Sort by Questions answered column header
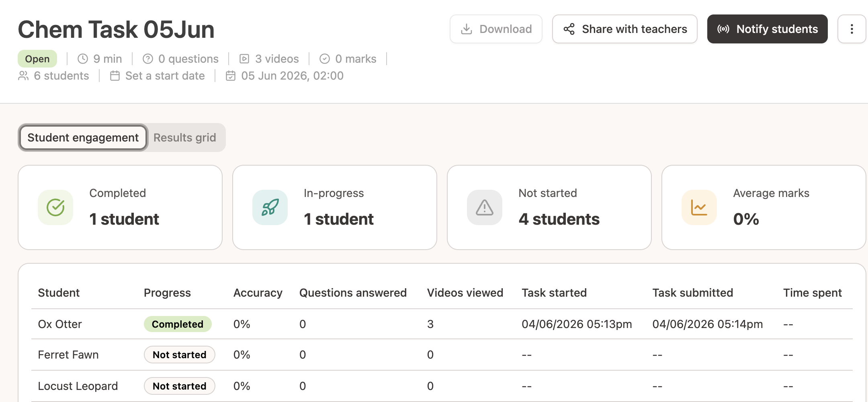The image size is (868, 402). [x=353, y=293]
